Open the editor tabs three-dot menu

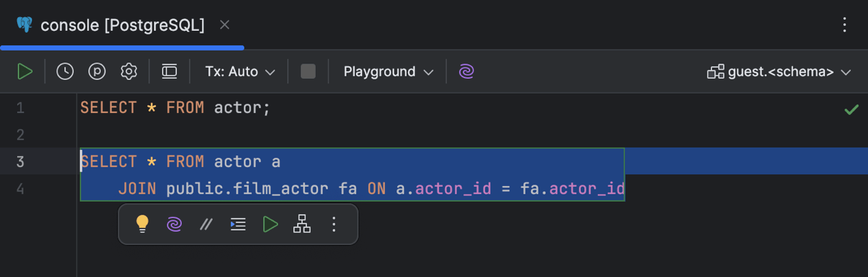click(845, 25)
